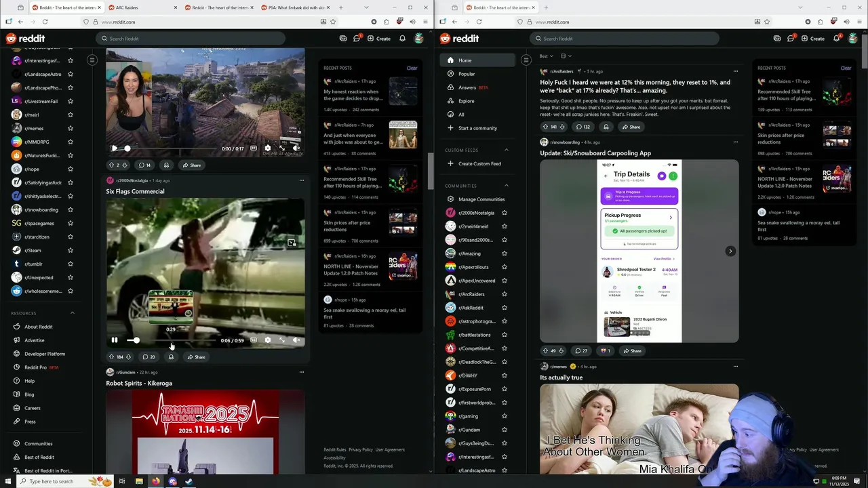Toggle favorite star for r/Steam in left sidebar
The image size is (868, 488).
[x=71, y=250]
